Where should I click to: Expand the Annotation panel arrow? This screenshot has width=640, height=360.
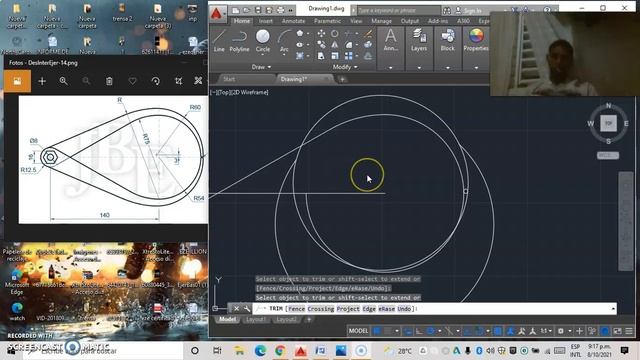pos(391,67)
